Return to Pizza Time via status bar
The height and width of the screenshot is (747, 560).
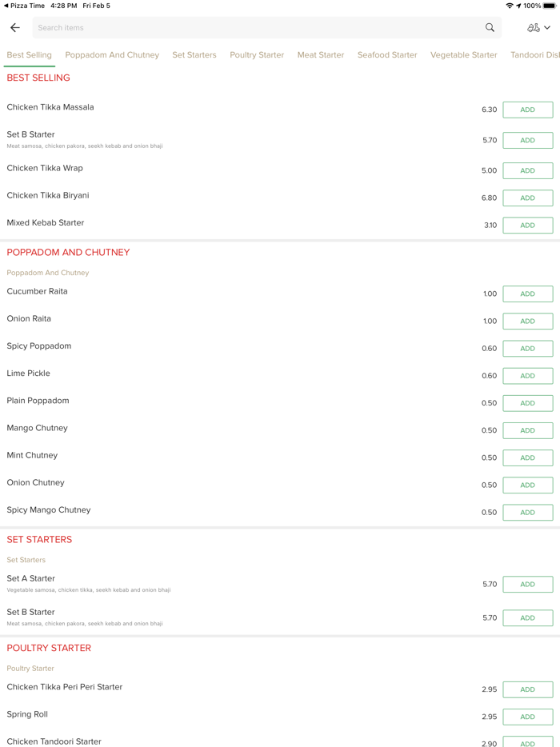pyautogui.click(x=24, y=6)
